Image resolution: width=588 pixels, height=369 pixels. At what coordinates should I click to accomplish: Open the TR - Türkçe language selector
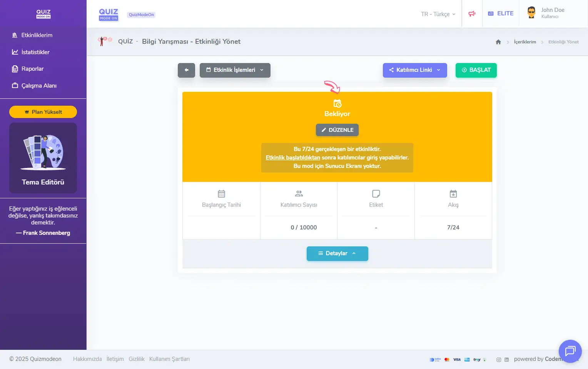[x=438, y=14]
